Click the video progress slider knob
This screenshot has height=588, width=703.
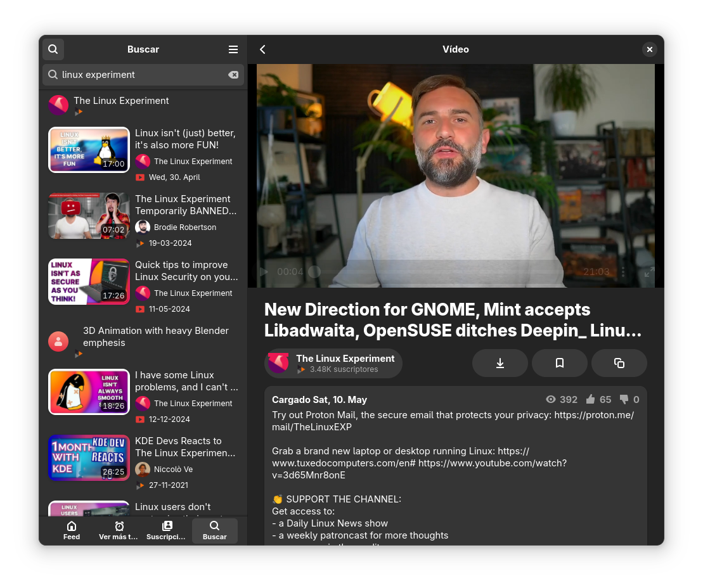point(314,272)
